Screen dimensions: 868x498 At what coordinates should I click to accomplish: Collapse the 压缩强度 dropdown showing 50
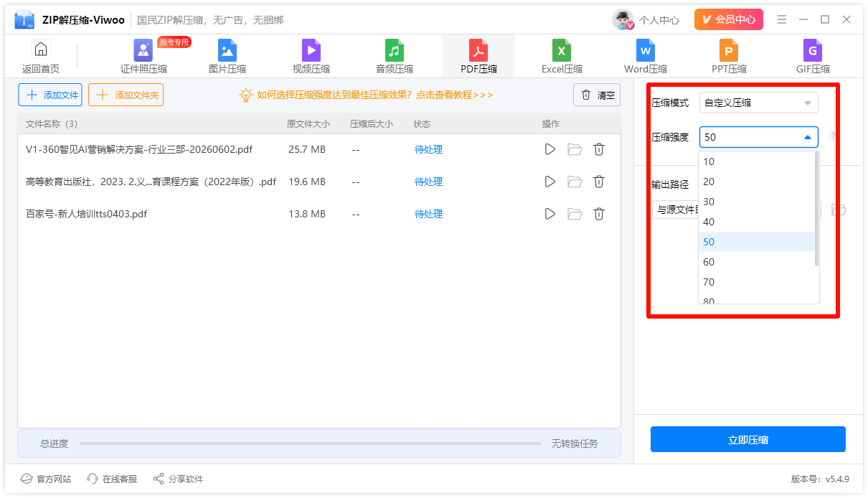point(759,137)
